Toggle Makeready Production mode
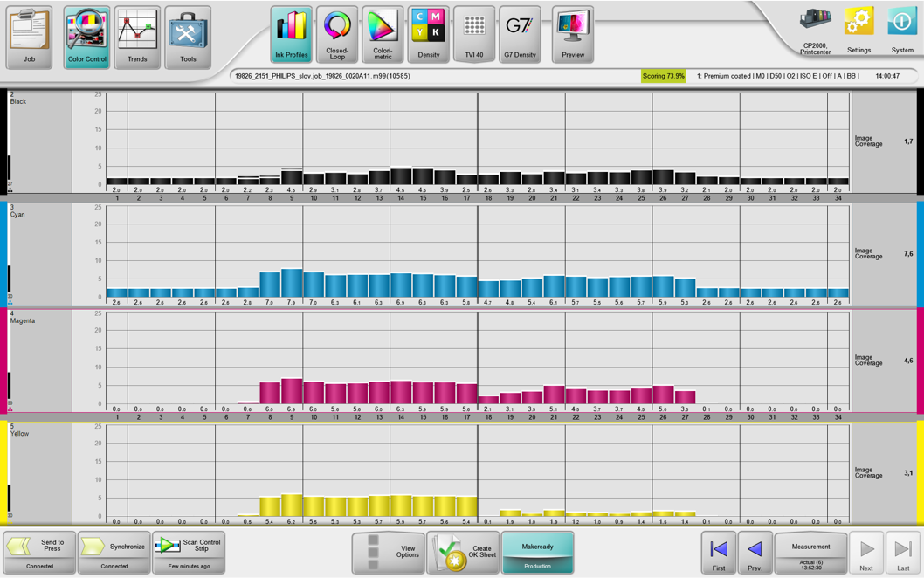 [537, 552]
